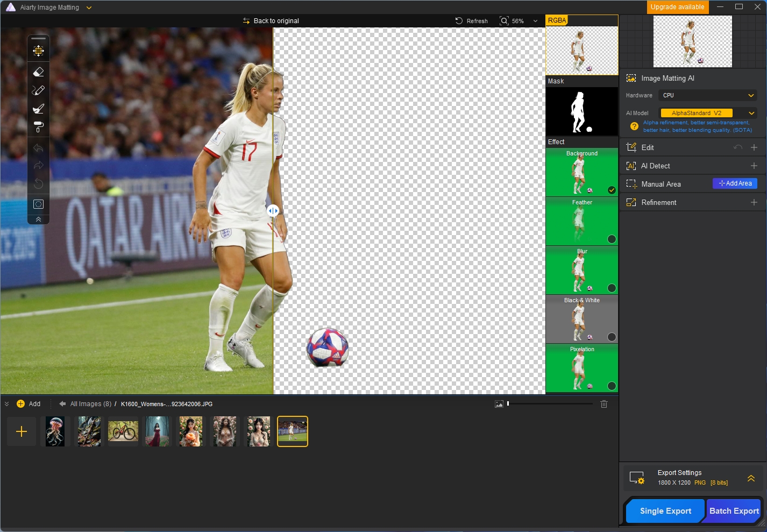
Task: Select the bicycle image thumbnail
Action: coord(123,431)
